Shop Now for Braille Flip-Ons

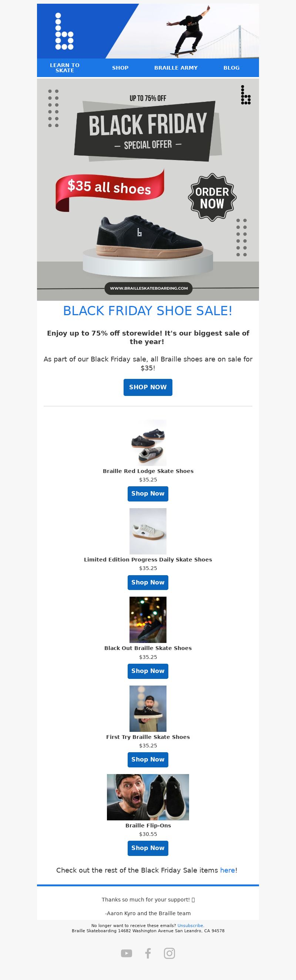click(148, 848)
